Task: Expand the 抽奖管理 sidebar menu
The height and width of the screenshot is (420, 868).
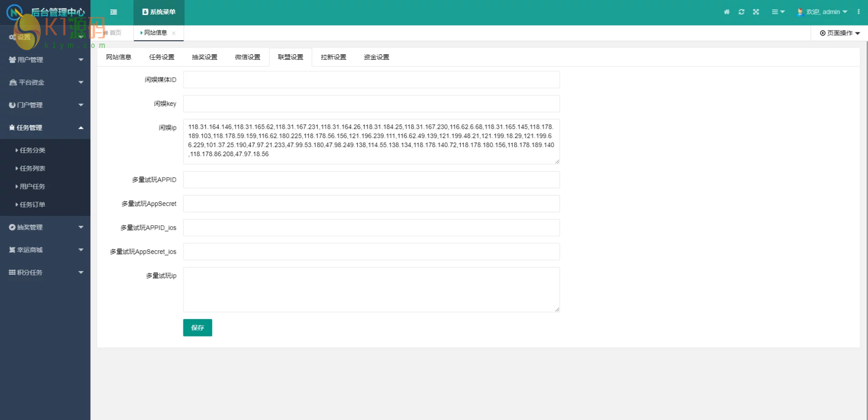Action: pyautogui.click(x=45, y=227)
